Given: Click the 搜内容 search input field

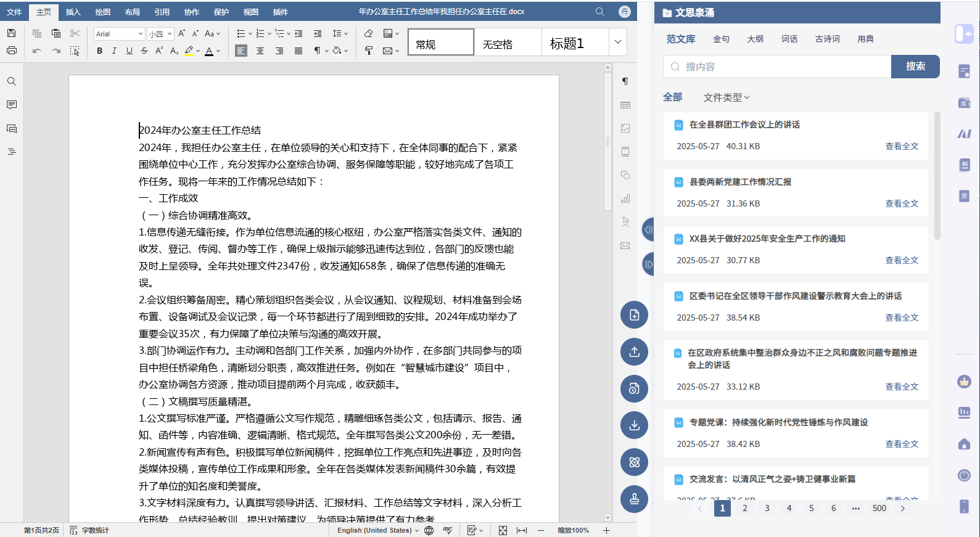Looking at the screenshot, I should pyautogui.click(x=777, y=67).
